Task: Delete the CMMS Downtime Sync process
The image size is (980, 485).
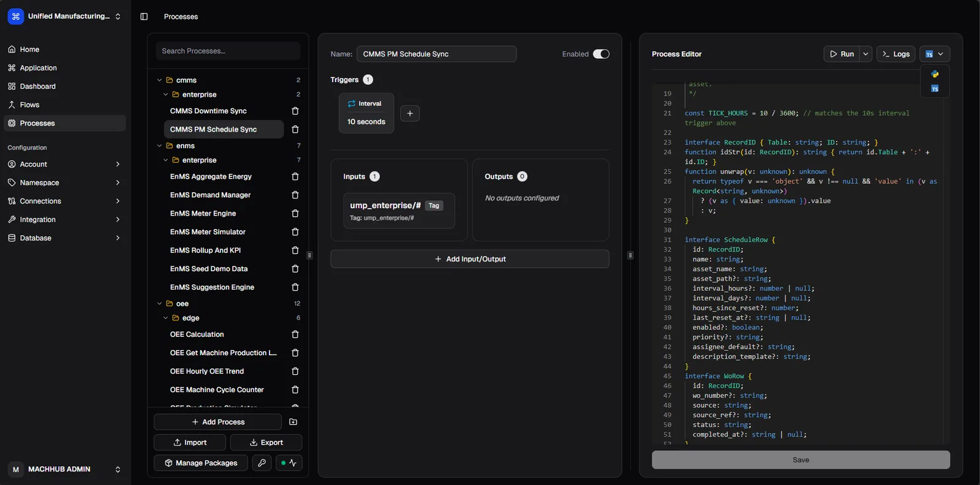Action: click(295, 111)
